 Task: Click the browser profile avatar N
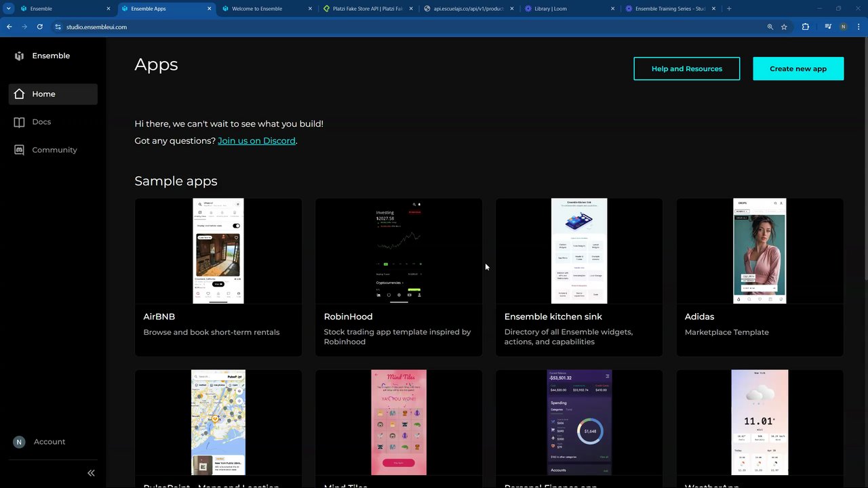[844, 27]
